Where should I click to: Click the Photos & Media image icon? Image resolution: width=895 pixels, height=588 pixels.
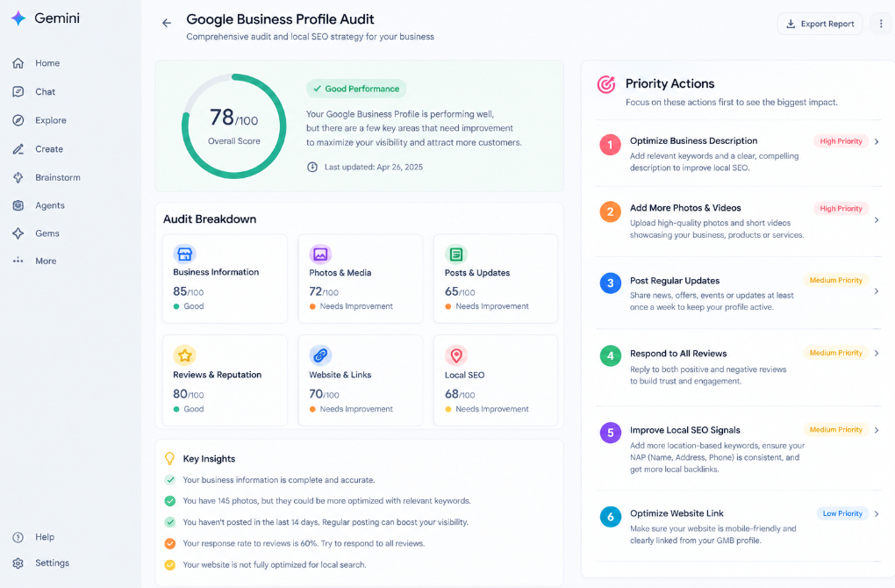pos(320,254)
